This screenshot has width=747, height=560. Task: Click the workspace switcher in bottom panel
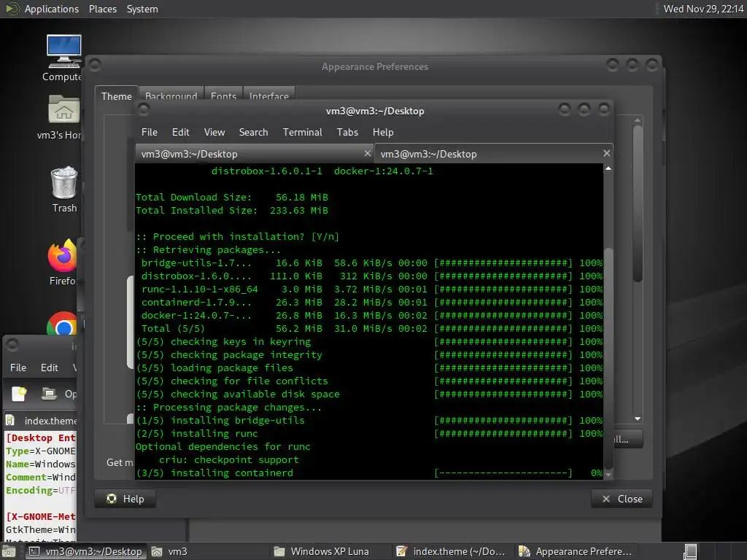(690, 551)
